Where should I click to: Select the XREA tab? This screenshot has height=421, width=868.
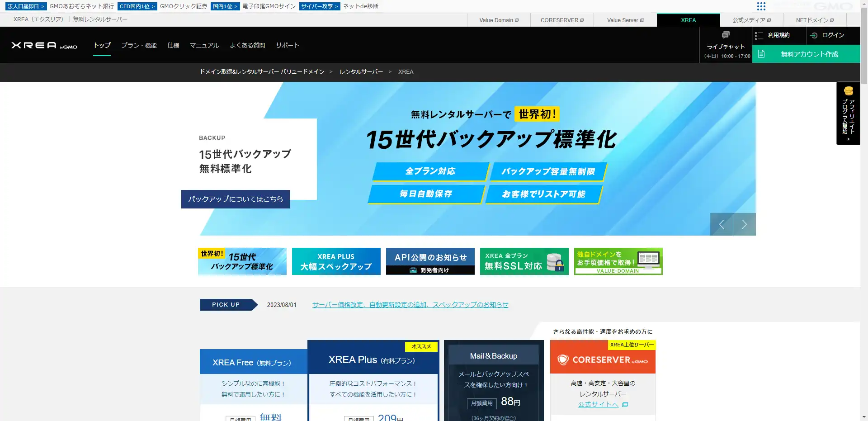click(x=689, y=20)
